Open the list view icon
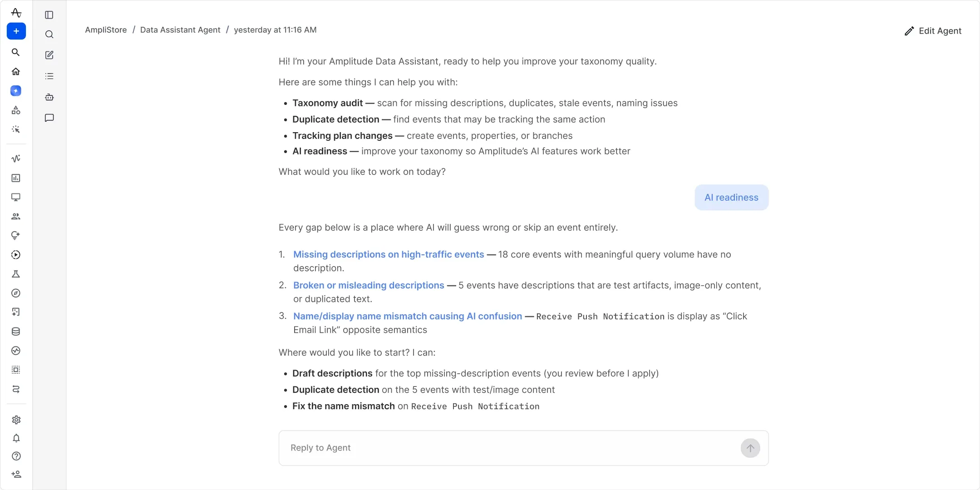Screen dimensions: 980x490 [x=49, y=76]
